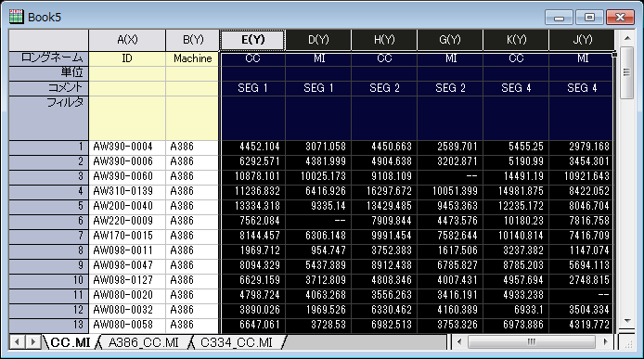Image resolution: width=644 pixels, height=359 pixels.
Task: Click vertical scrollbar down arrow
Action: 627,321
